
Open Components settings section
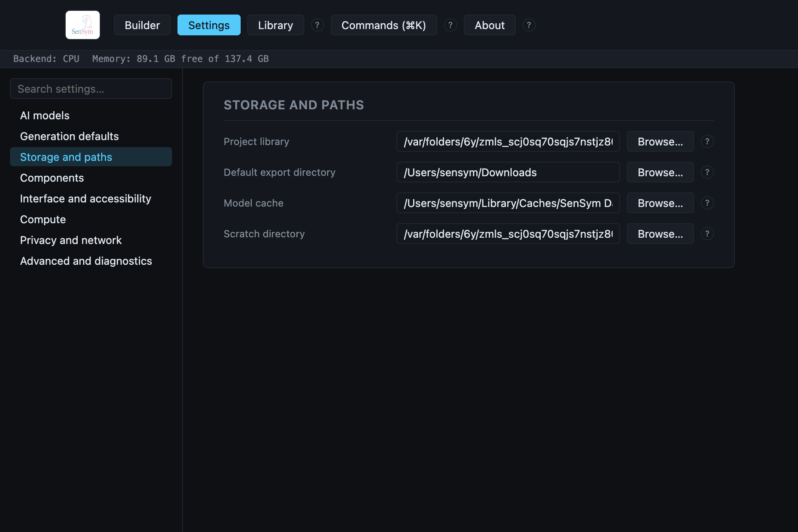click(91, 177)
